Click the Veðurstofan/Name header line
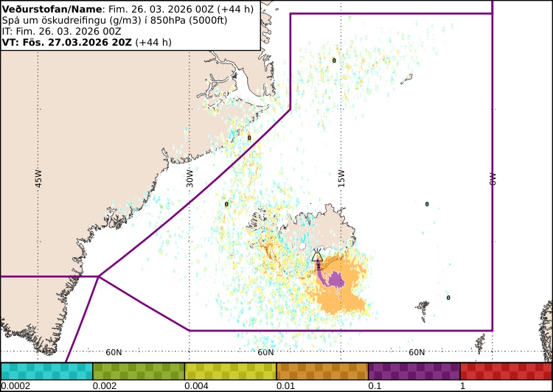The image size is (553, 392). pyautogui.click(x=128, y=9)
